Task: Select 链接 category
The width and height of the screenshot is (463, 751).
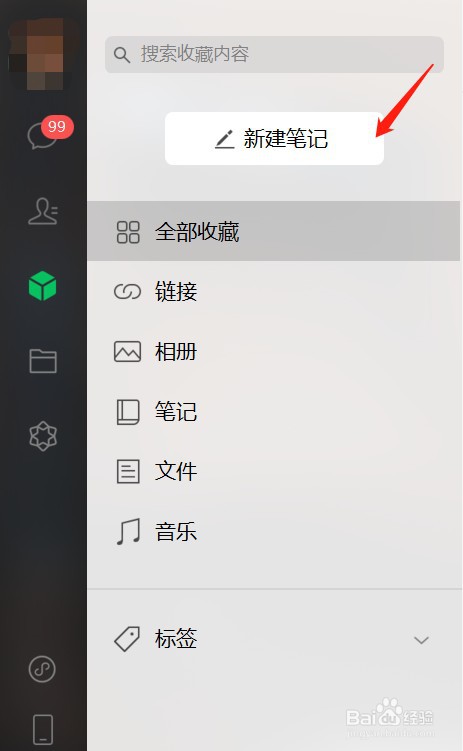Action: click(x=273, y=291)
